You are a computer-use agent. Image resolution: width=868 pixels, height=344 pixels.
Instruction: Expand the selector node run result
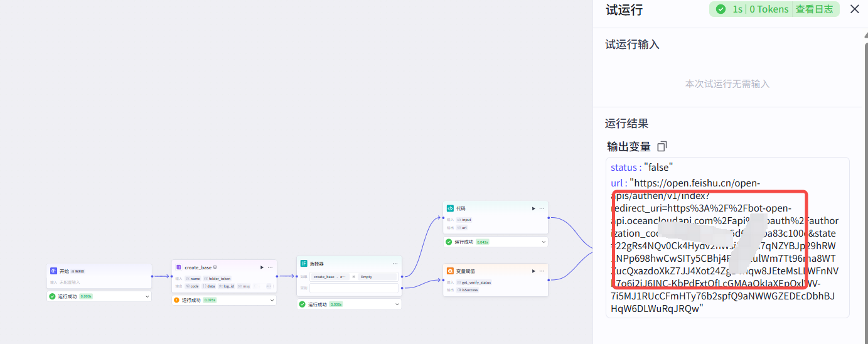[x=397, y=304]
